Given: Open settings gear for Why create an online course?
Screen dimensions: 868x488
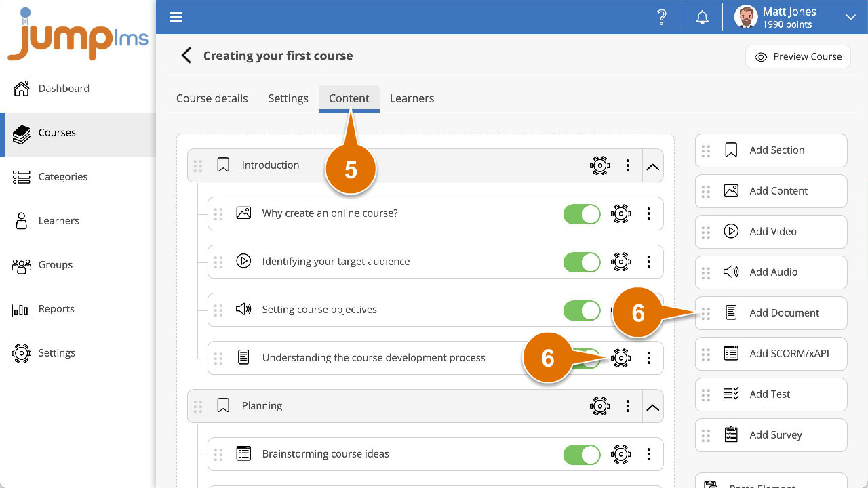Looking at the screenshot, I should (x=620, y=213).
